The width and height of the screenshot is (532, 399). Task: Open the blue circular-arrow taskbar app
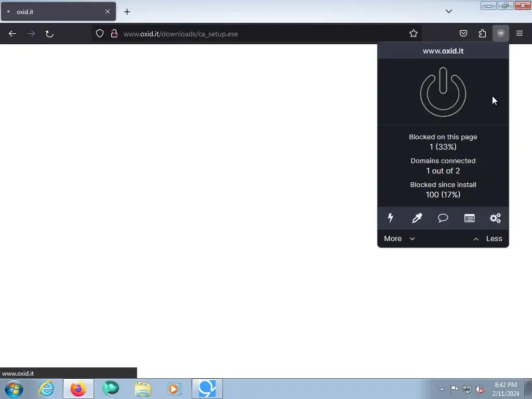pos(207,389)
